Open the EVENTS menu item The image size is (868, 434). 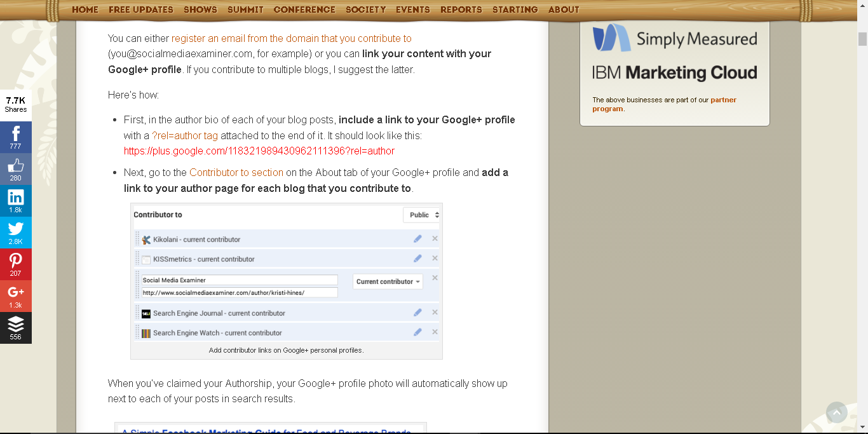(x=413, y=10)
